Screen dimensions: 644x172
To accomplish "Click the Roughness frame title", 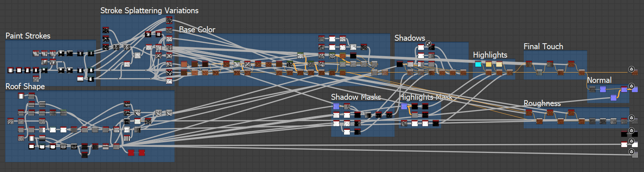I will [542, 103].
